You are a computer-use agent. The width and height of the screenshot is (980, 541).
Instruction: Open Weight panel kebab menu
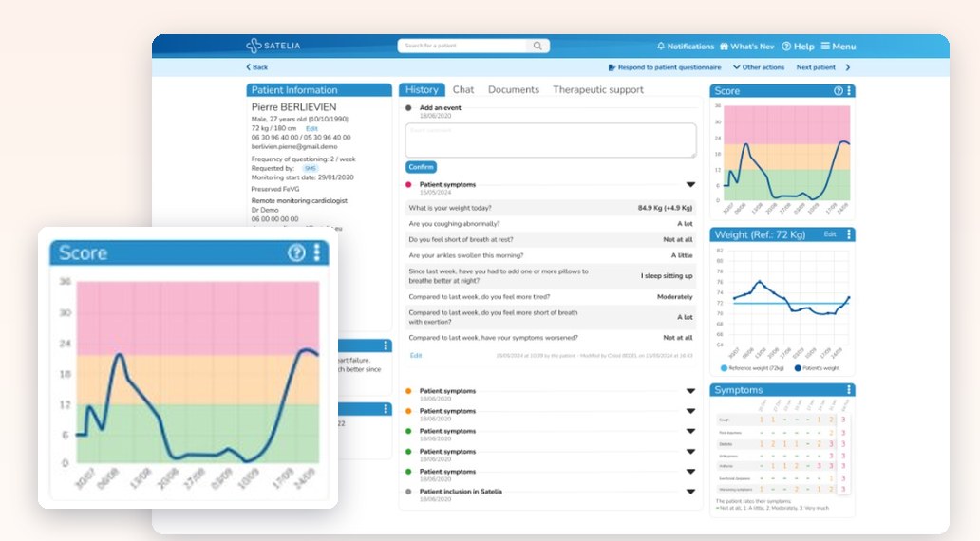(849, 234)
